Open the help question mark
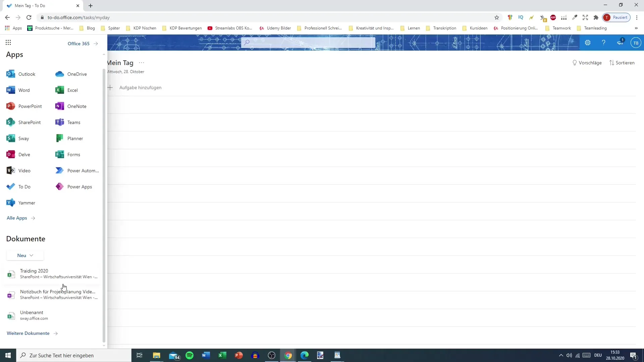644x362 pixels. 603,43
